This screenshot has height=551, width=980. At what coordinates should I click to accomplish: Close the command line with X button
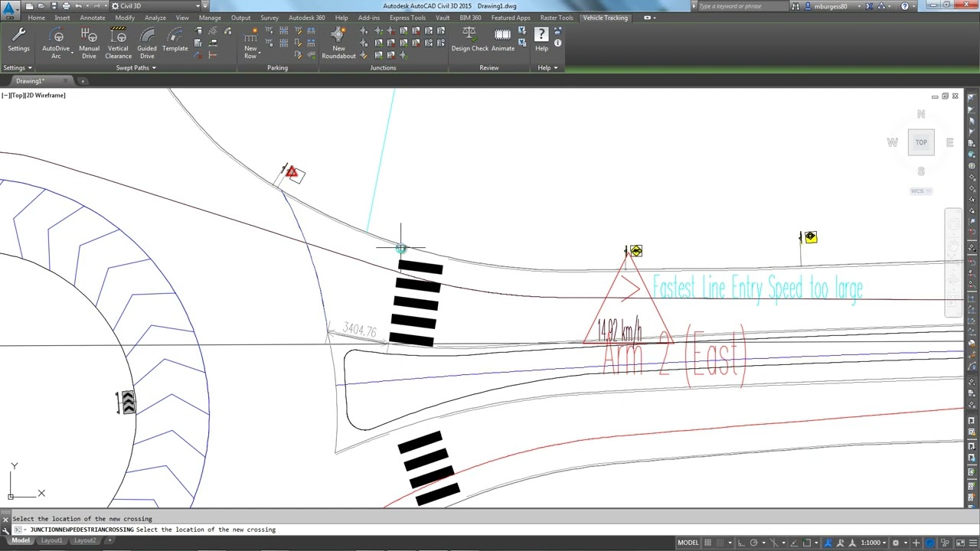6,519
